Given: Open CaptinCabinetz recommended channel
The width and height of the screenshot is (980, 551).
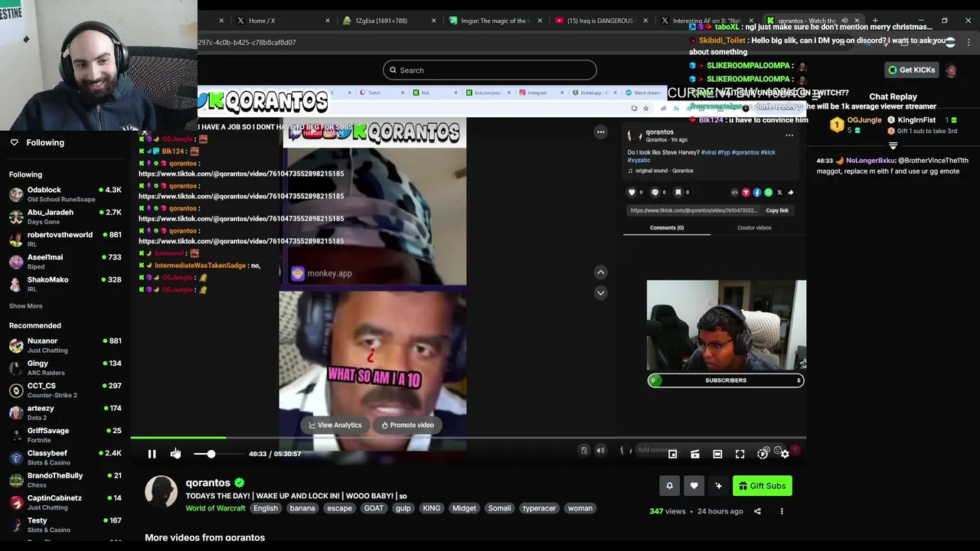Looking at the screenshot, I should coord(65,502).
